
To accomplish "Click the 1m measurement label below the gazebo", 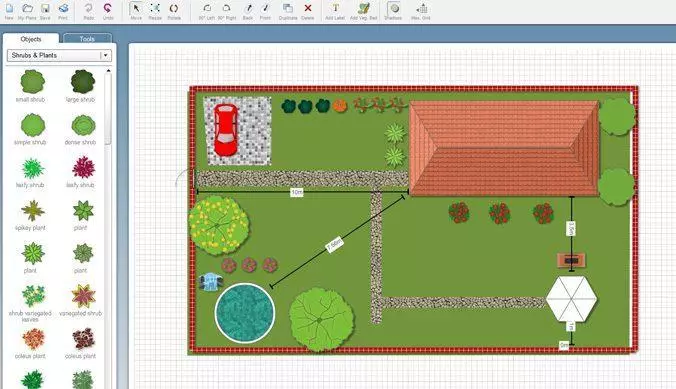I will (570, 326).
